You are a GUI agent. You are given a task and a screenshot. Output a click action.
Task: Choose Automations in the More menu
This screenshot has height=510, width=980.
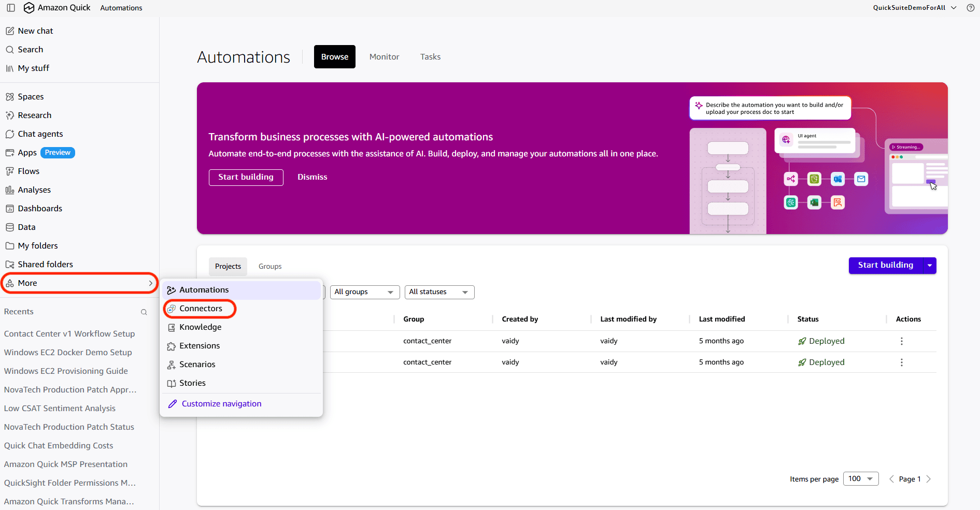click(x=242, y=290)
